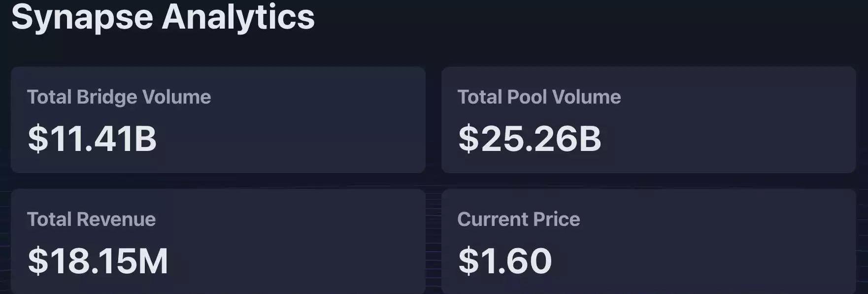Click the $11.41B bridge volume value
This screenshot has height=294, width=868.
click(92, 139)
